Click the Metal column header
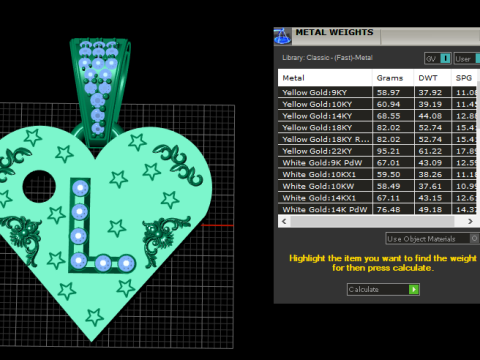480x360 pixels. tap(325, 78)
